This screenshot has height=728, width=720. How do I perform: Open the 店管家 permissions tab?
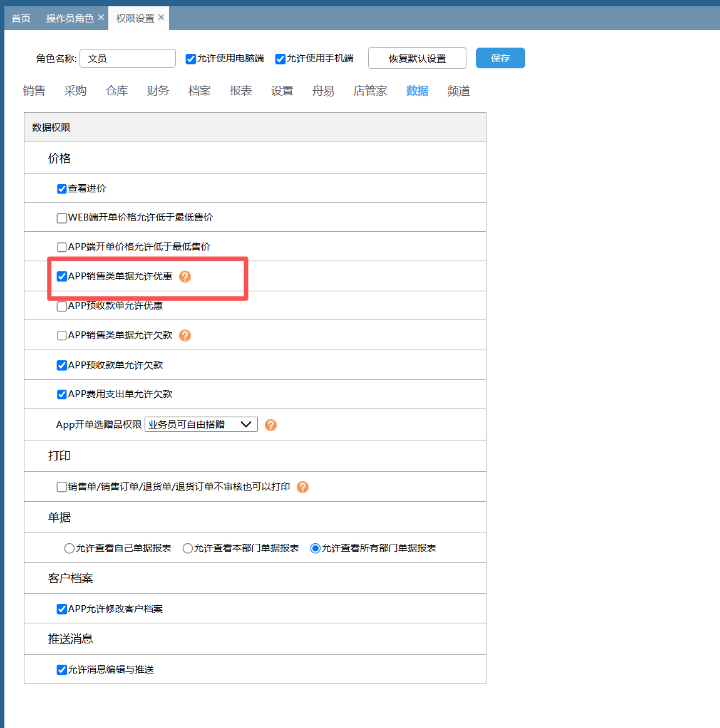point(370,91)
